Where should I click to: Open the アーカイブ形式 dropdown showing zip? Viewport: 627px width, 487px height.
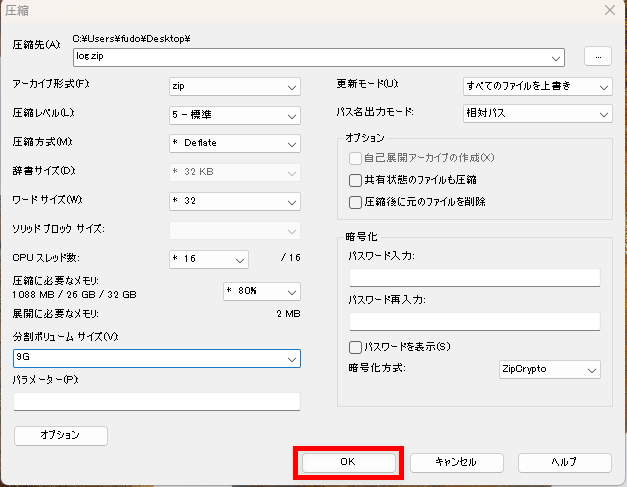(x=234, y=87)
